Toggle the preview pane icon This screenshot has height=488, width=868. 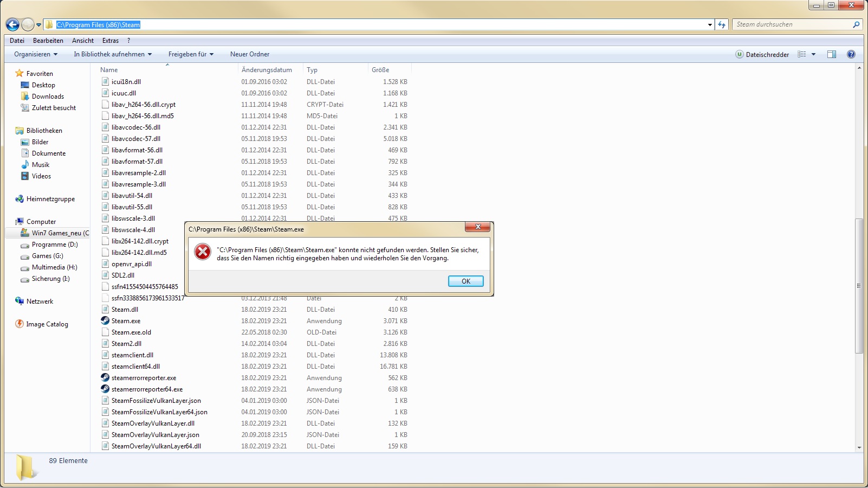[x=832, y=54]
